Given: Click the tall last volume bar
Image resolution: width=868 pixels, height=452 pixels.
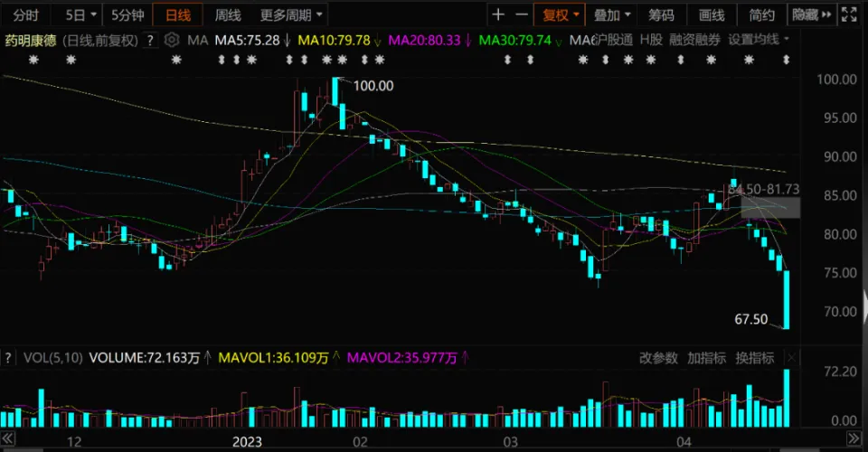Looking at the screenshot, I should point(788,398).
